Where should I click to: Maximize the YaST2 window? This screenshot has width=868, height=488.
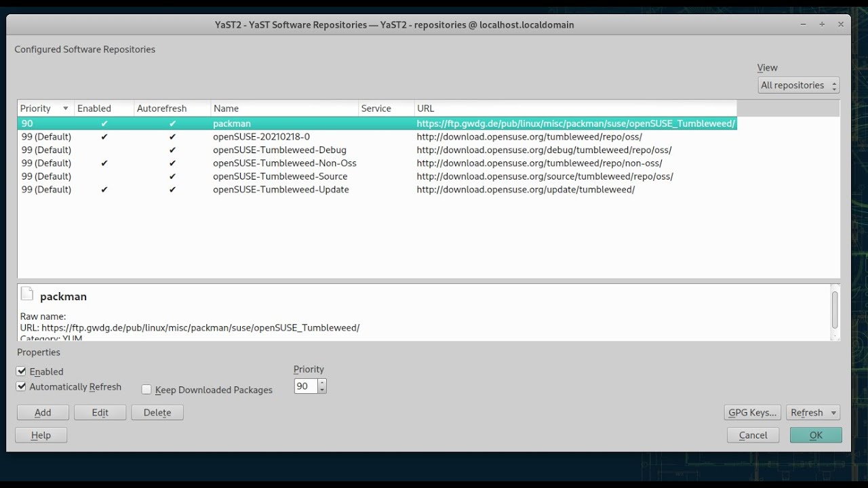pyautogui.click(x=822, y=24)
